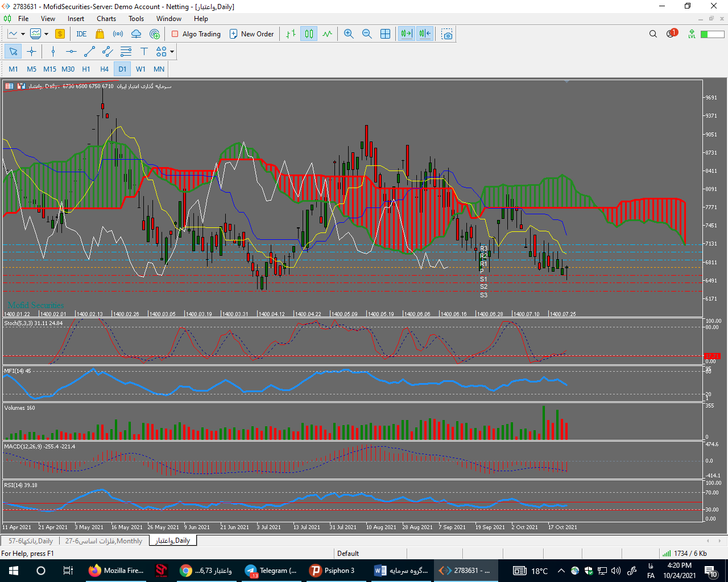Open the Help menu
Image resolution: width=728 pixels, height=582 pixels.
pyautogui.click(x=201, y=19)
